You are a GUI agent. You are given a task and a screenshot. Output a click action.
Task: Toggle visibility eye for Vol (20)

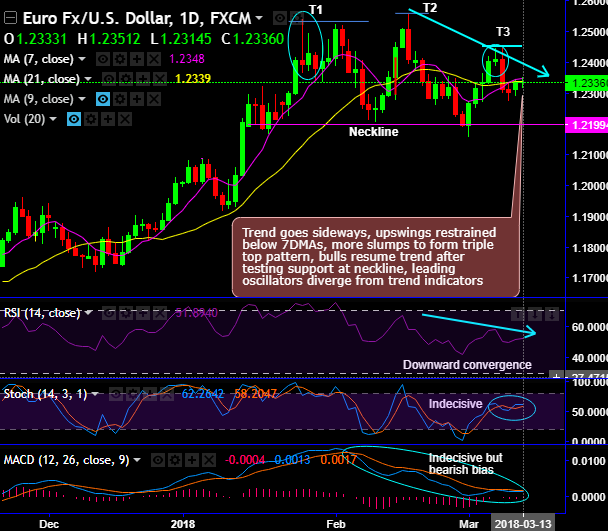pyautogui.click(x=74, y=119)
